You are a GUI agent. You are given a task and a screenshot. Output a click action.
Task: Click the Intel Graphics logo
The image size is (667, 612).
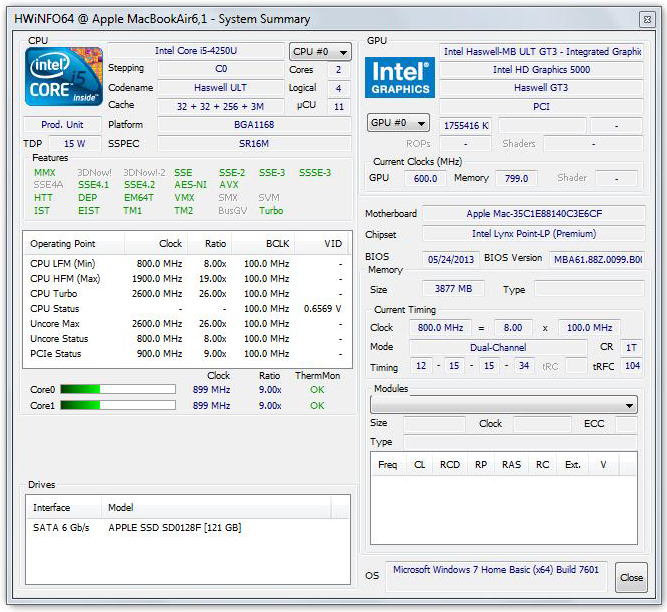[x=400, y=77]
